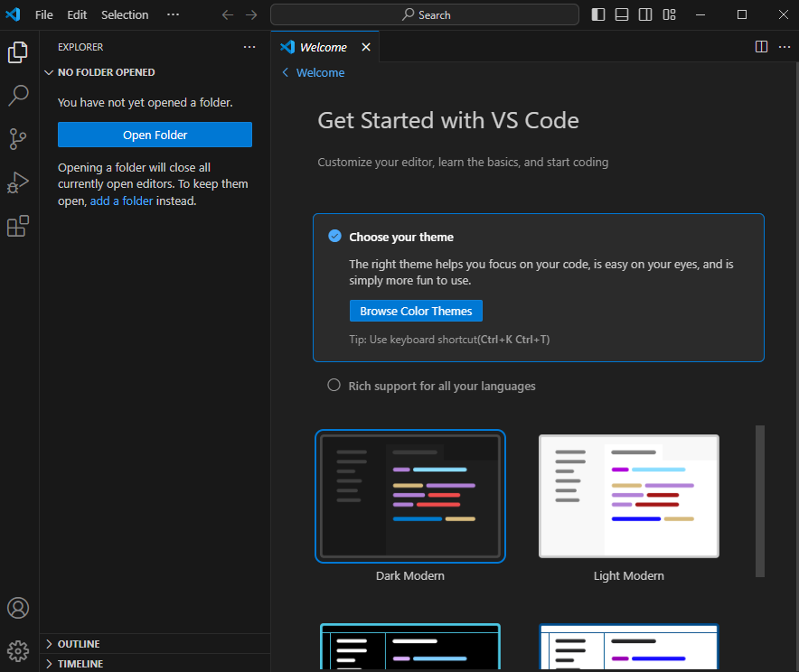This screenshot has width=799, height=672.
Task: Choose the Dark Modern theme preview
Action: coord(410,497)
